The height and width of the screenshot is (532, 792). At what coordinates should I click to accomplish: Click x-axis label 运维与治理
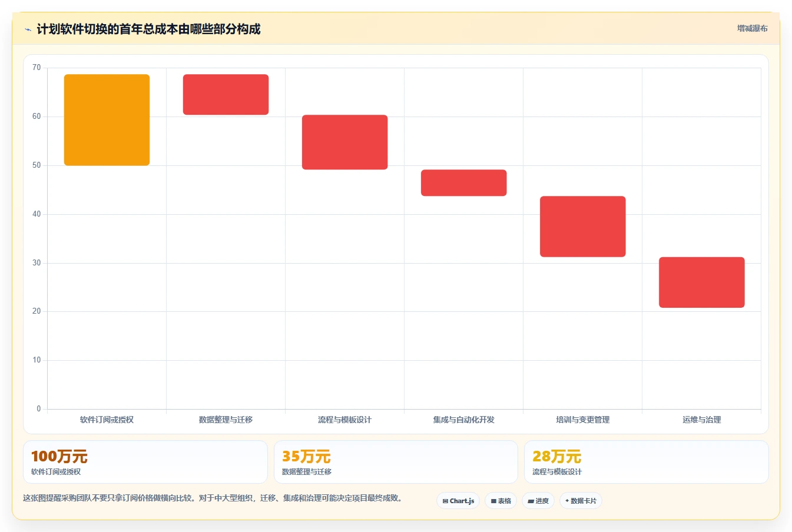(x=701, y=420)
